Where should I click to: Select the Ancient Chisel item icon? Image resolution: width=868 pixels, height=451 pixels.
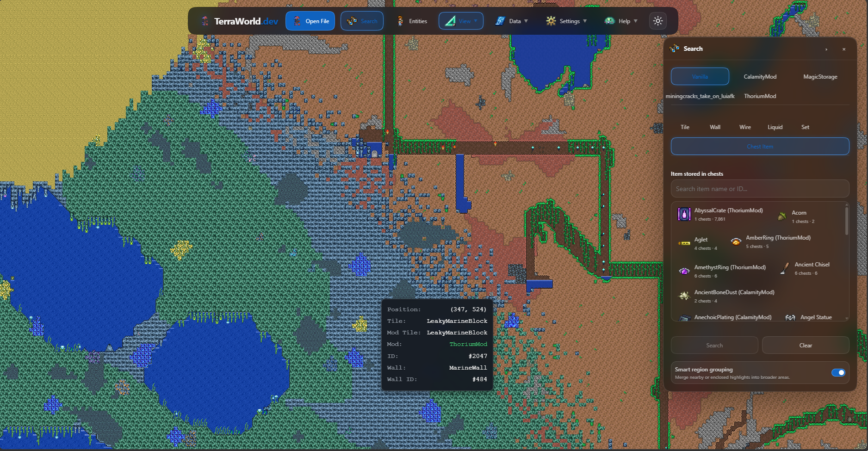tap(785, 268)
